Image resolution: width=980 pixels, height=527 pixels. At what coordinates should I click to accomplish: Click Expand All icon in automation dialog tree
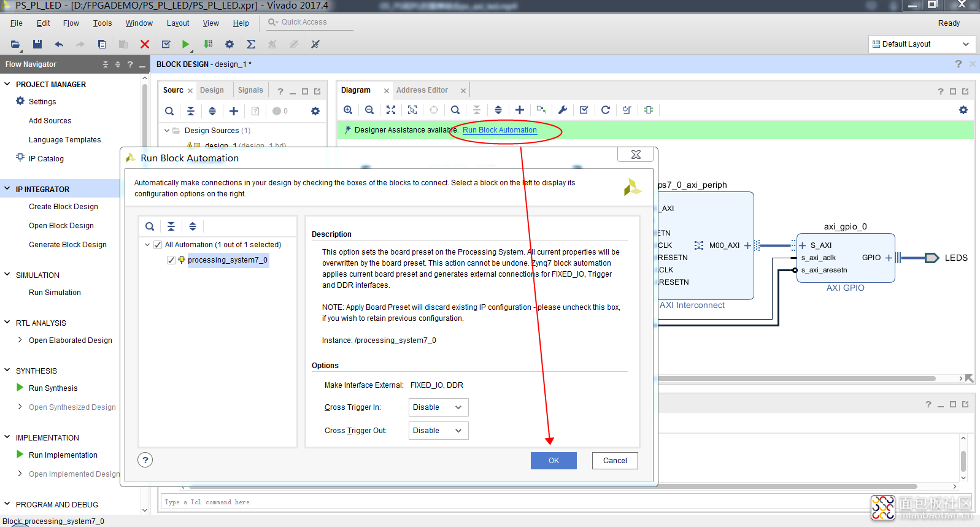193,226
